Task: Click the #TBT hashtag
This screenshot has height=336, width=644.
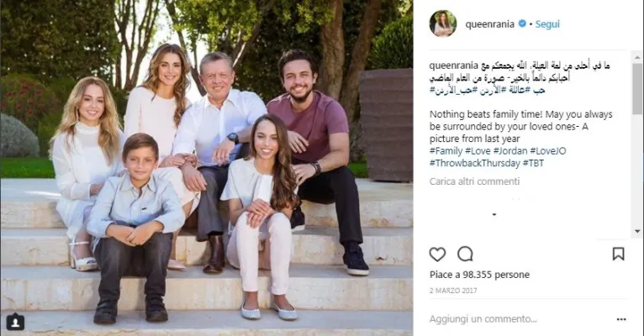Action: 533,163
